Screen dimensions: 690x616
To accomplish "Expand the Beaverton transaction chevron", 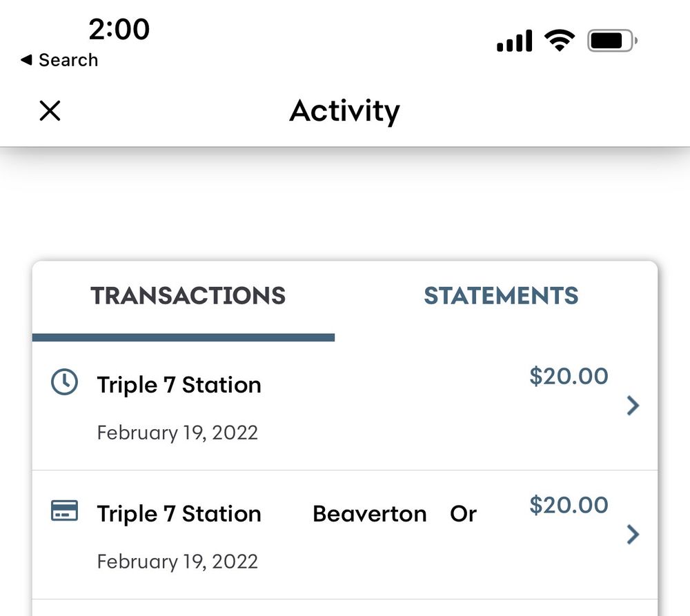I will coord(633,535).
